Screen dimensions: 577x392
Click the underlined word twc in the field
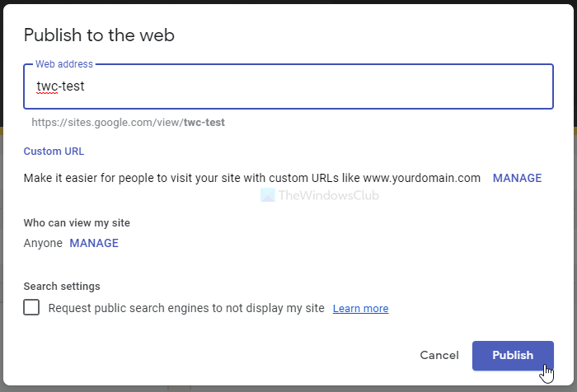46,86
